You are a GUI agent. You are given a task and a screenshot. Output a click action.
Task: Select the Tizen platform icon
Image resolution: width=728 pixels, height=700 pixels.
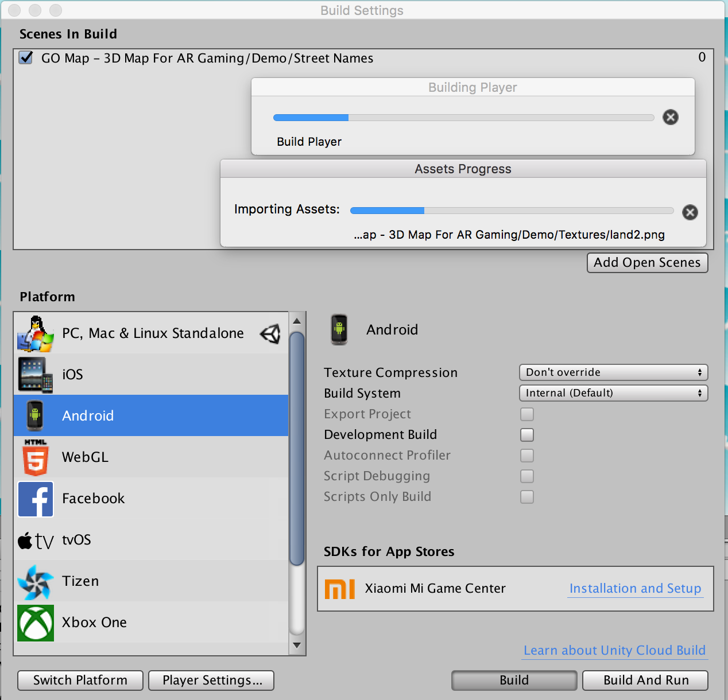(x=36, y=582)
